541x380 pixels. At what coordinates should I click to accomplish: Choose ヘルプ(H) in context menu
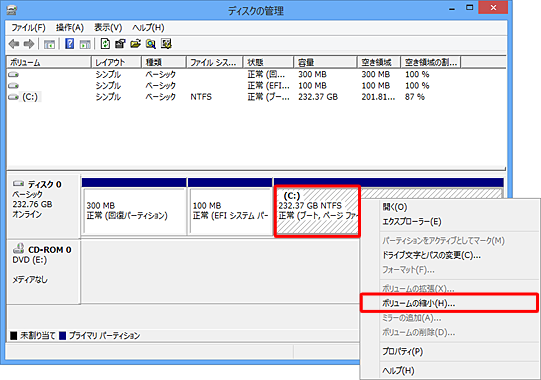pos(398,371)
